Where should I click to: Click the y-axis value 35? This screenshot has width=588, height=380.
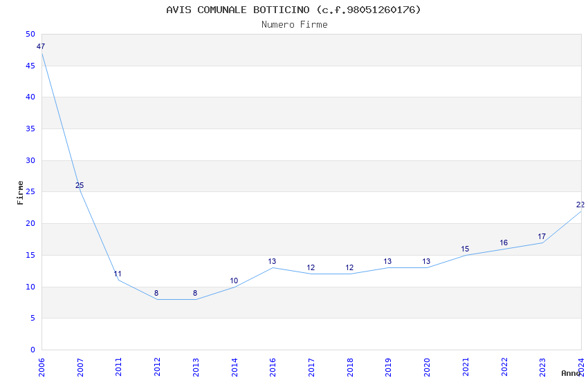30,129
